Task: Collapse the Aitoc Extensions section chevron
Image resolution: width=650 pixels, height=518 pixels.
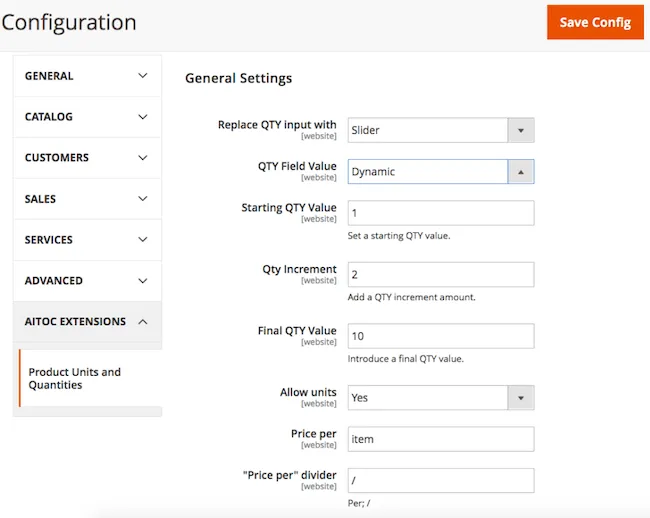Action: 143,322
